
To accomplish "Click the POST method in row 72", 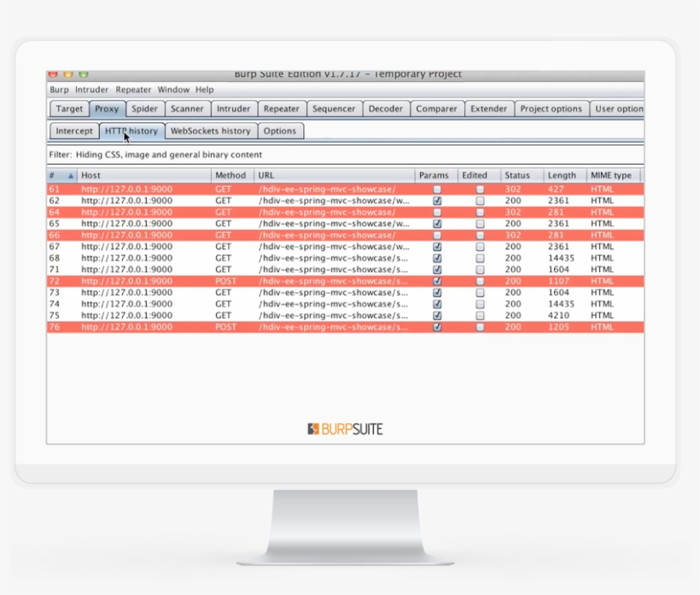I will [x=225, y=281].
